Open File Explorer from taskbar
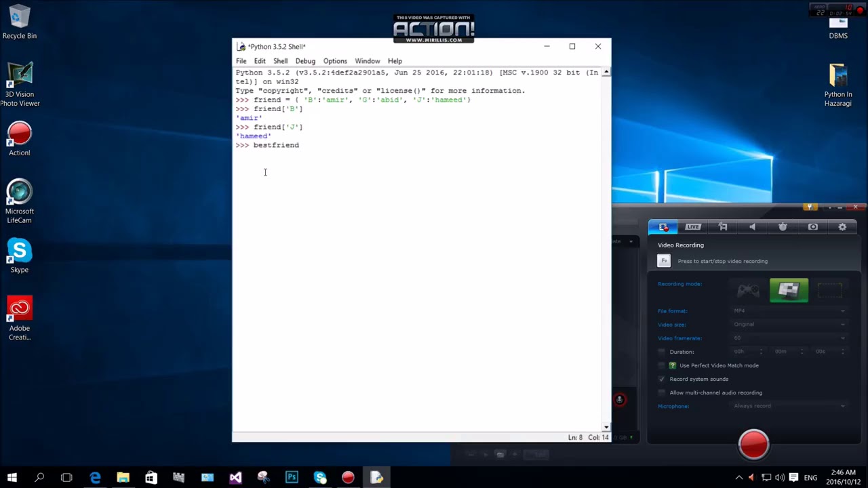The image size is (868, 488). (123, 477)
